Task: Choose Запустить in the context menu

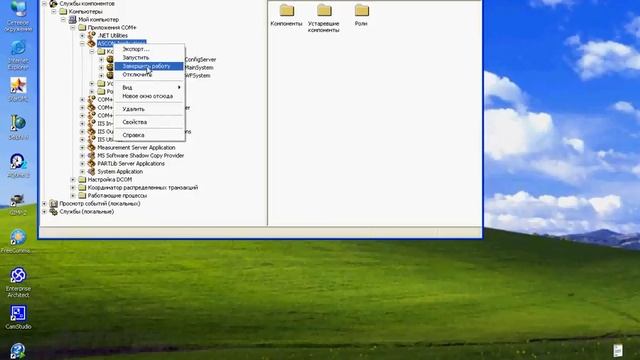Action: coord(149,58)
